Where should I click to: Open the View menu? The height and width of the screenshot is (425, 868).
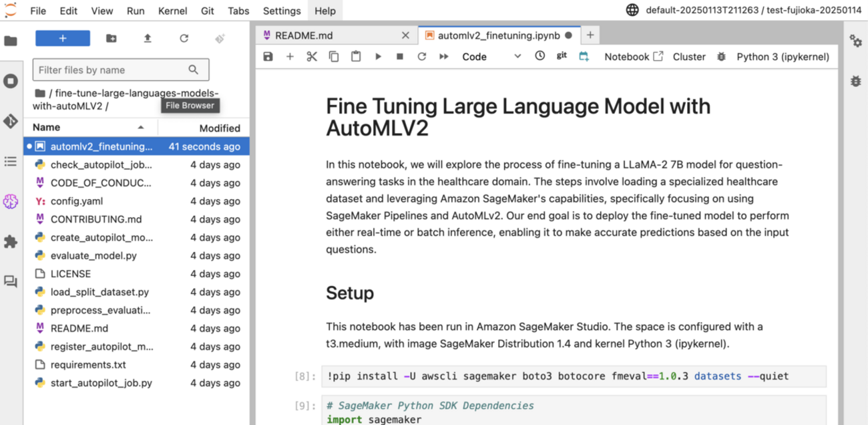pyautogui.click(x=101, y=11)
